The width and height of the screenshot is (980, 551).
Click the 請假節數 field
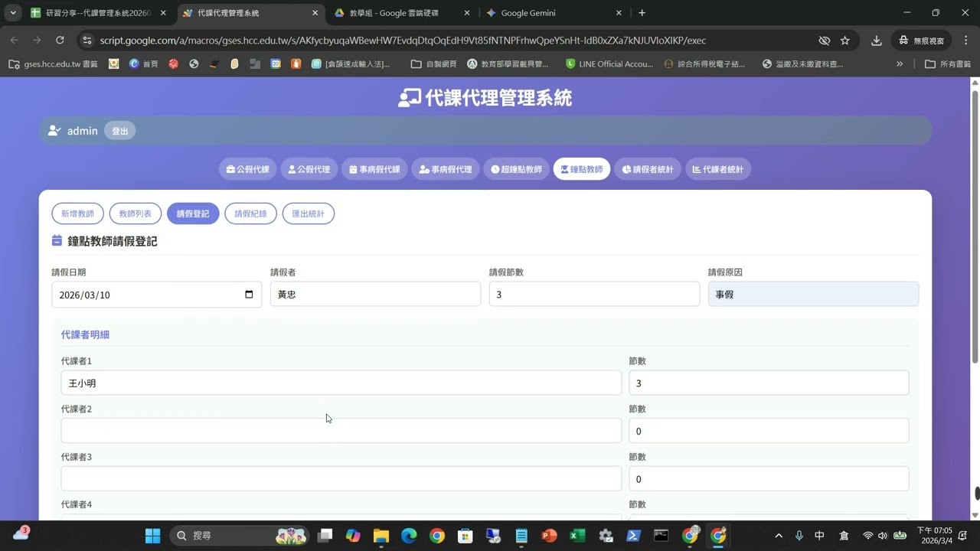[594, 294]
